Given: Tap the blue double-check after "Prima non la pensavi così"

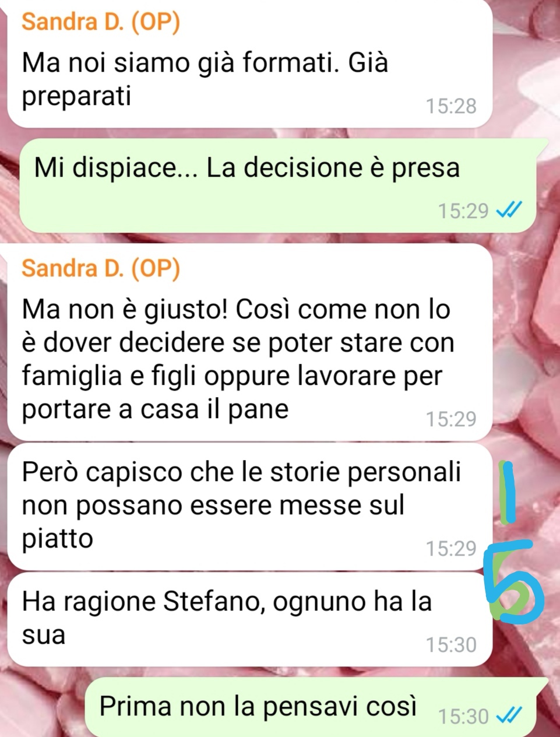Looking at the screenshot, I should click(x=508, y=714).
